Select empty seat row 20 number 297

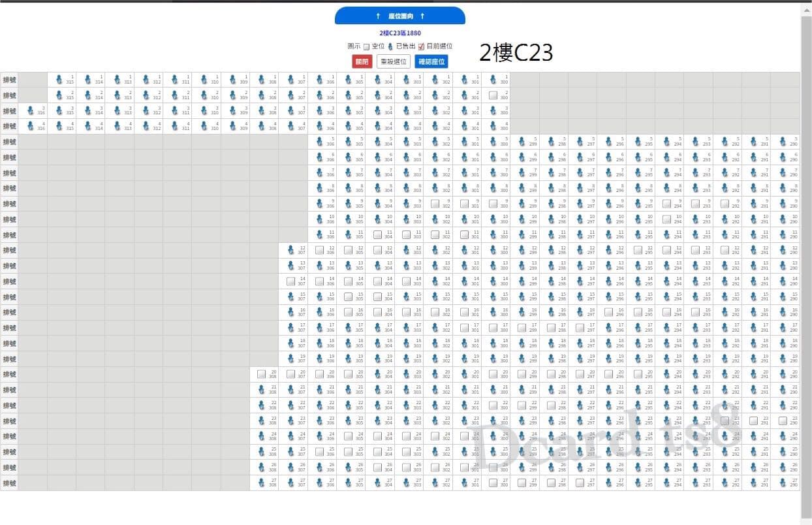580,374
